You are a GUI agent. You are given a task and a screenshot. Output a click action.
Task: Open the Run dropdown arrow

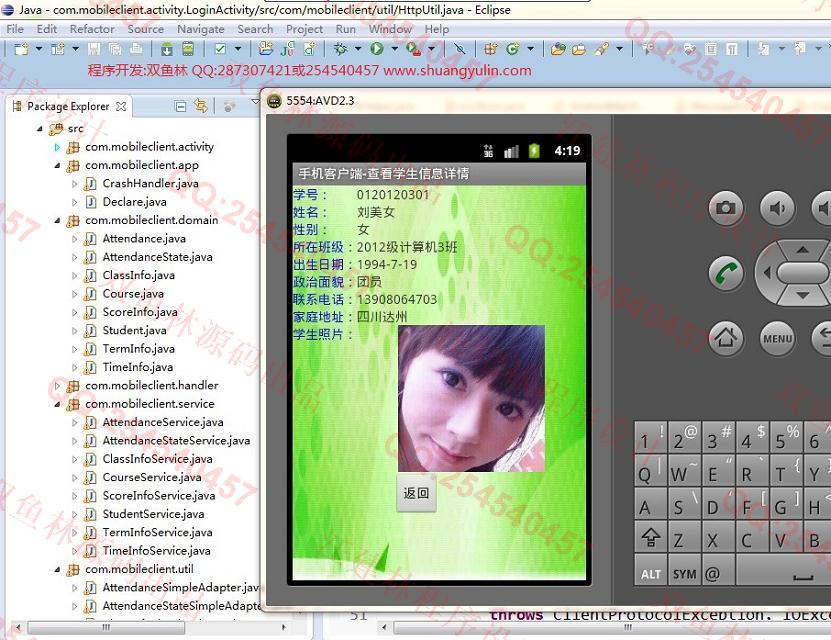394,49
